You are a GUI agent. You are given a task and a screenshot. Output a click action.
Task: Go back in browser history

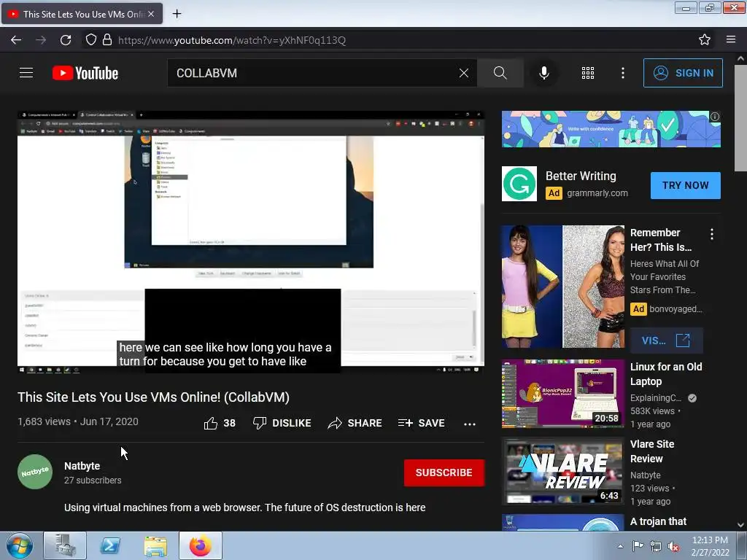click(16, 40)
